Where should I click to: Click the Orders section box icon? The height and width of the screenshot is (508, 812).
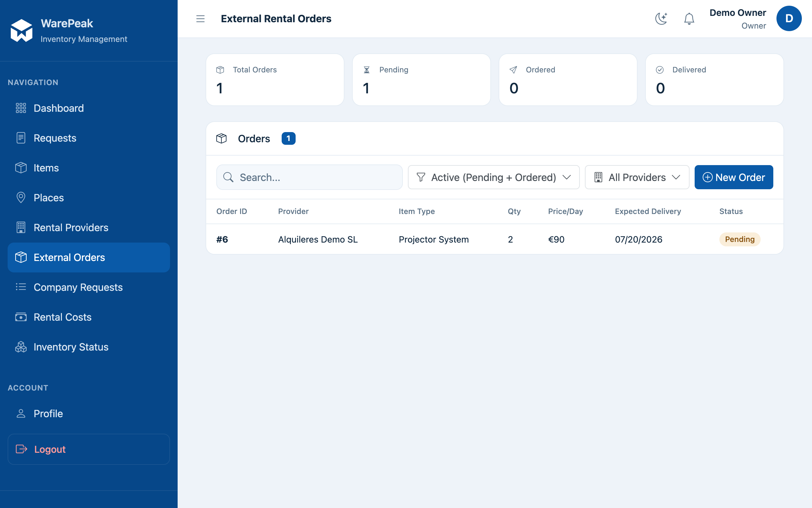(221, 138)
